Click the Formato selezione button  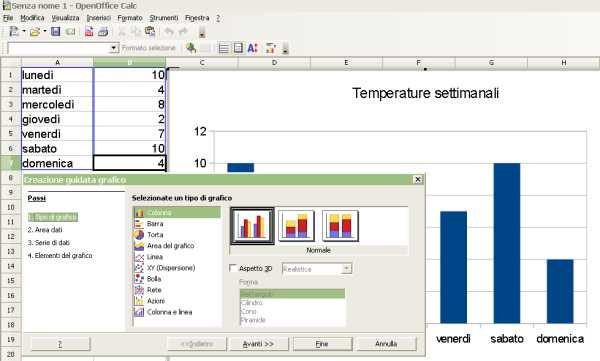[148, 48]
